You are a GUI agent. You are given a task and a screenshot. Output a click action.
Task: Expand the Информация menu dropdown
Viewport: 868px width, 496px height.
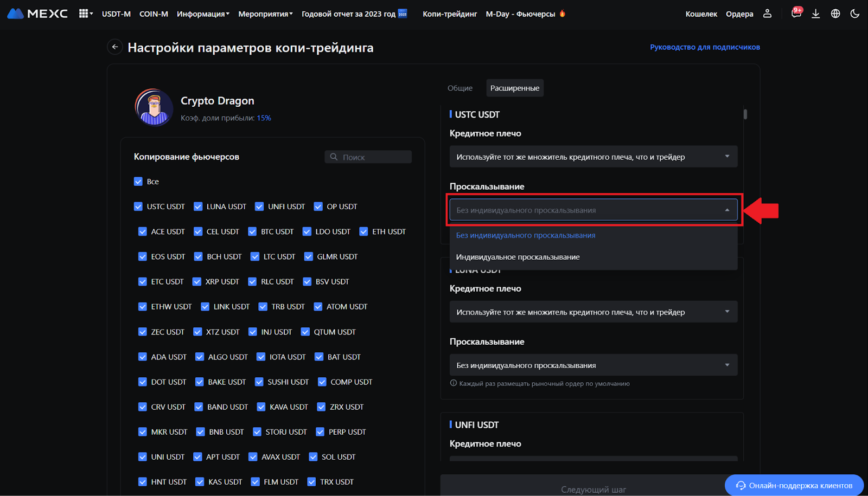click(203, 14)
